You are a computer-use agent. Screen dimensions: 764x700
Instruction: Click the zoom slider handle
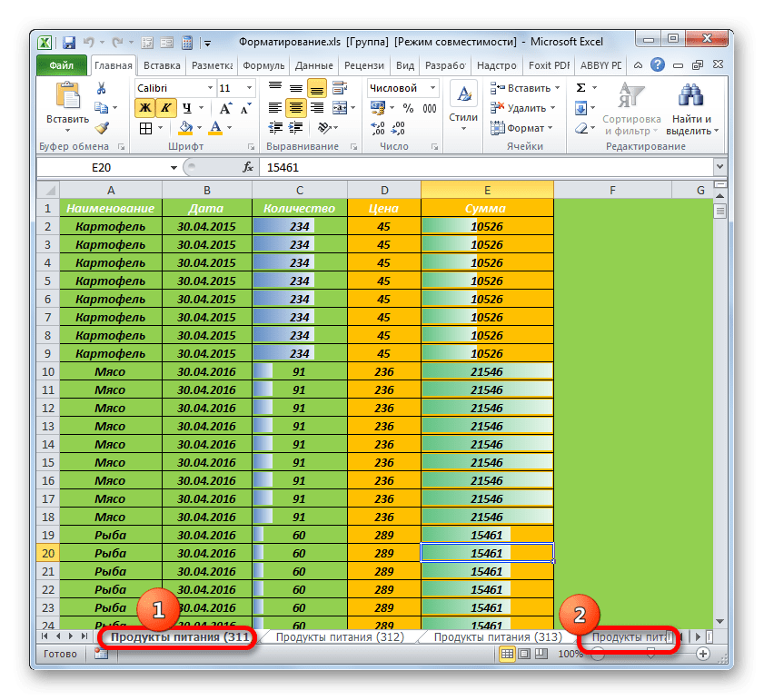pos(650,654)
